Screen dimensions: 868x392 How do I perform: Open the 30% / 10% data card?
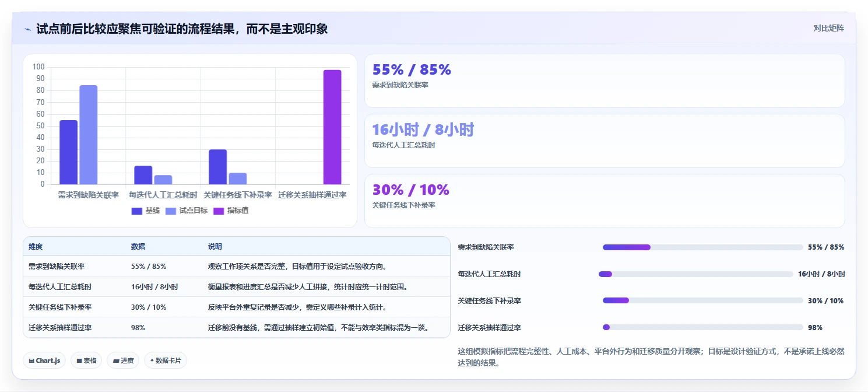coord(605,201)
